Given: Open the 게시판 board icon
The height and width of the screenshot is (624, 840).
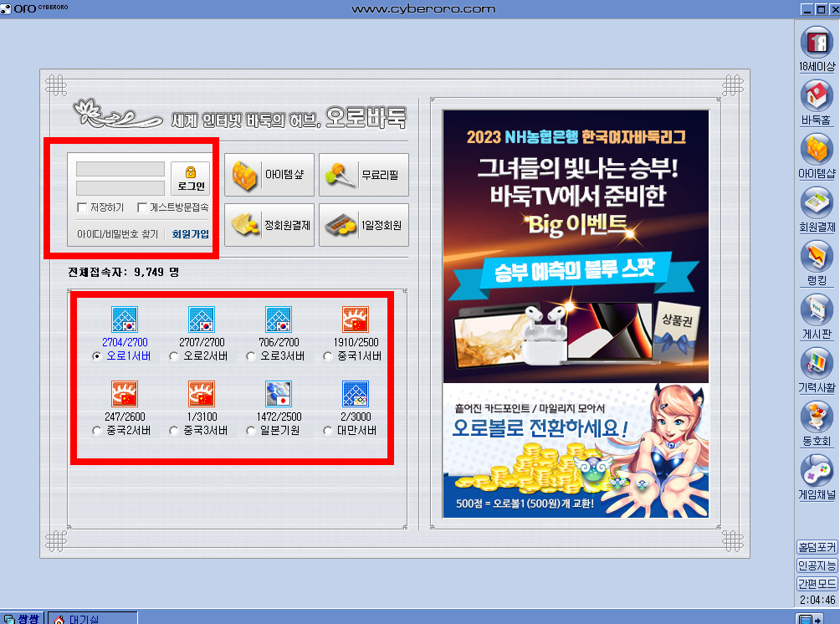Looking at the screenshot, I should pos(817,310).
